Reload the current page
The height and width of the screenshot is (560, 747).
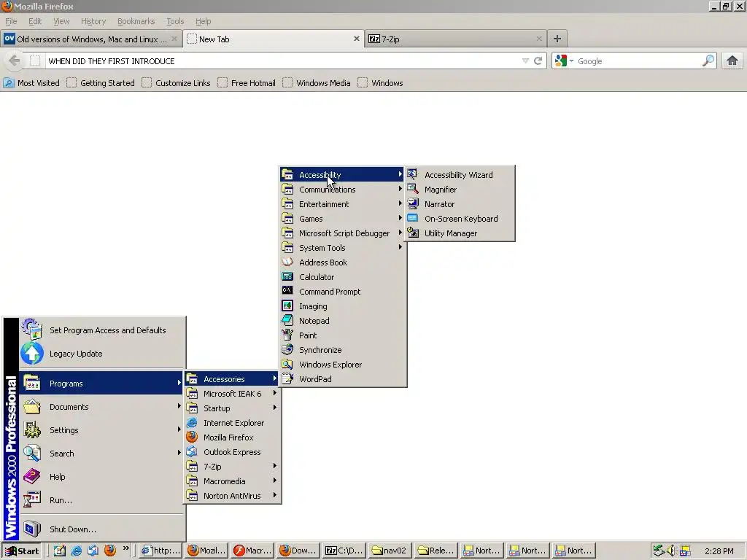coord(538,61)
